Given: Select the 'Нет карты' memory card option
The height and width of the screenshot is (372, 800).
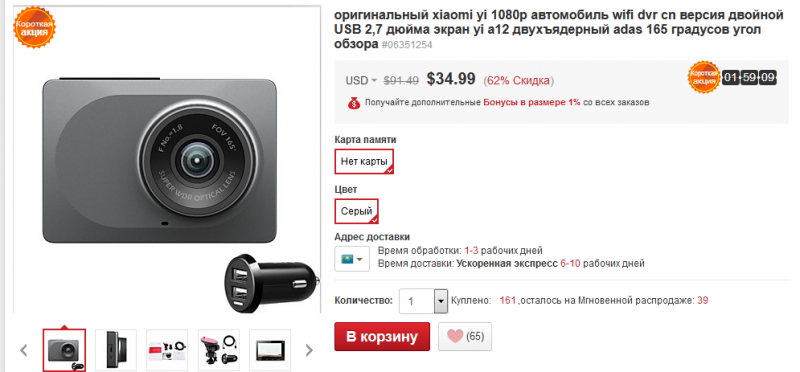Looking at the screenshot, I should (x=364, y=162).
